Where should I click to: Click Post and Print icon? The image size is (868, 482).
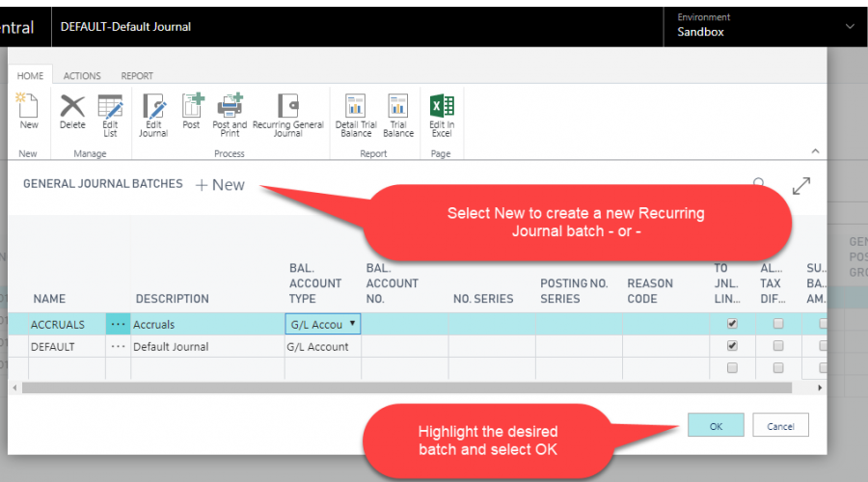click(230, 116)
